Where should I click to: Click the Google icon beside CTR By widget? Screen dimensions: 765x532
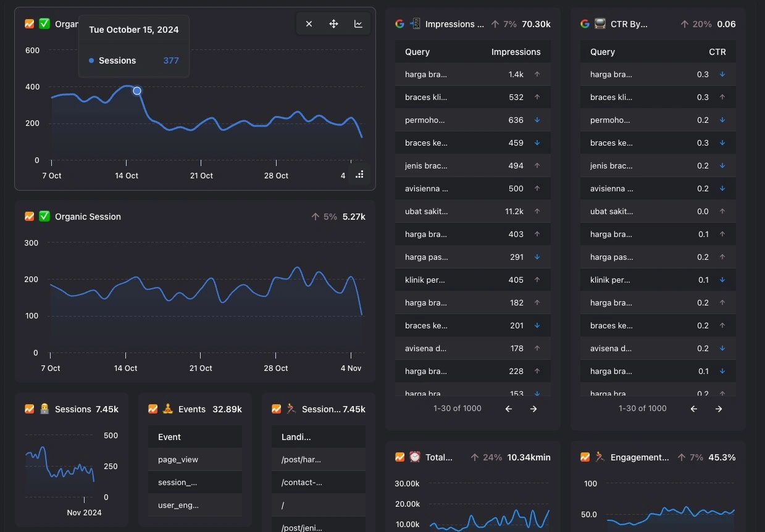(585, 24)
